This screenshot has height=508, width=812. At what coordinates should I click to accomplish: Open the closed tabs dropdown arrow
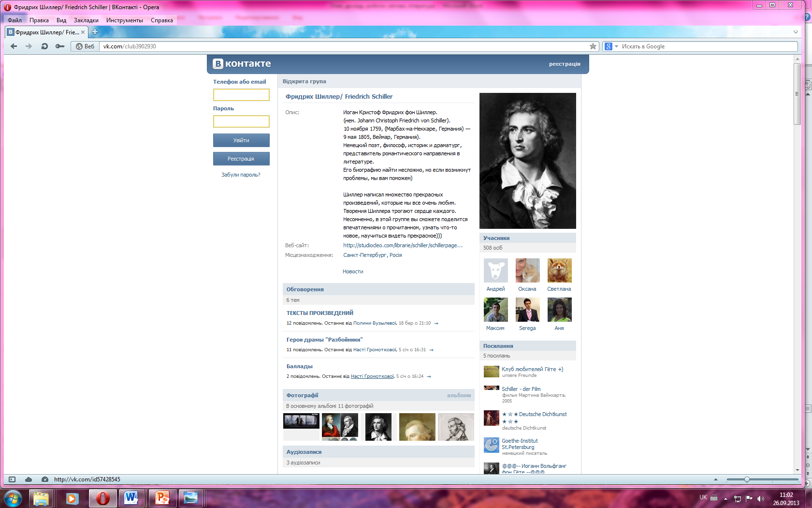click(796, 32)
